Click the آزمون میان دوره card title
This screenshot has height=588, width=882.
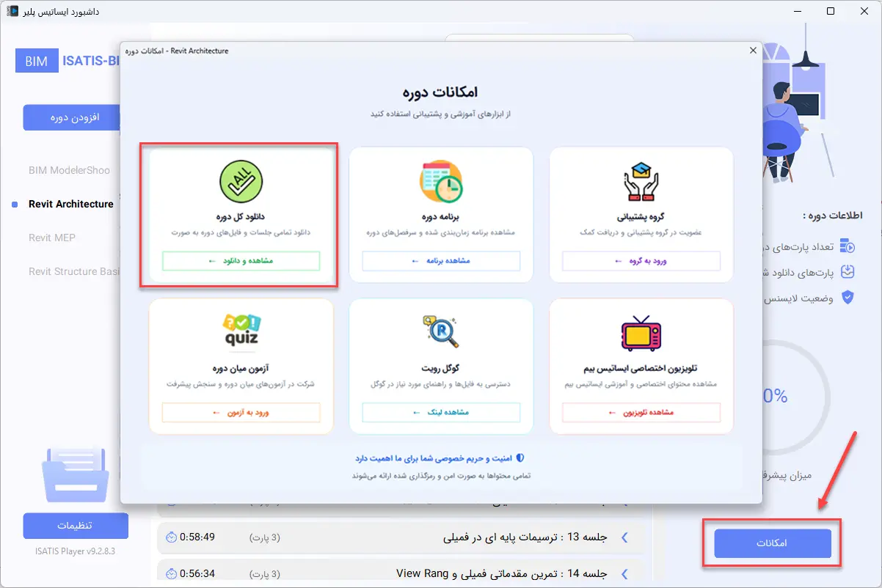pyautogui.click(x=241, y=368)
